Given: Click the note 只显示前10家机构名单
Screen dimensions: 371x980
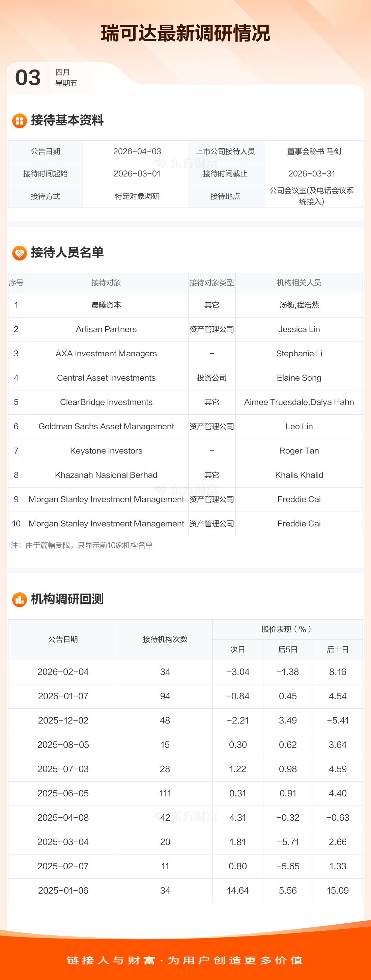Looking at the screenshot, I should tap(115, 546).
